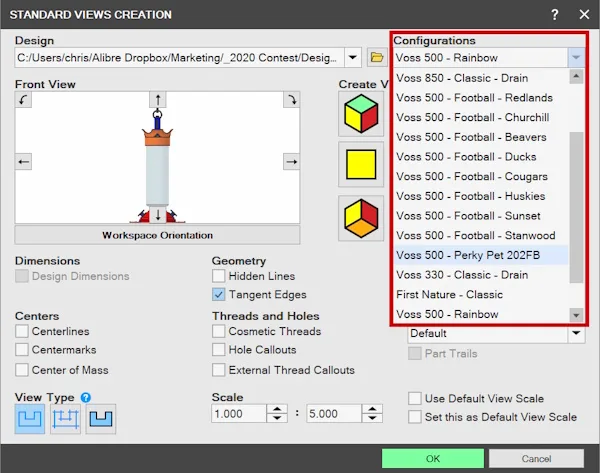Enable Centerlines
Viewport: 600px width, 473px height.
click(22, 331)
